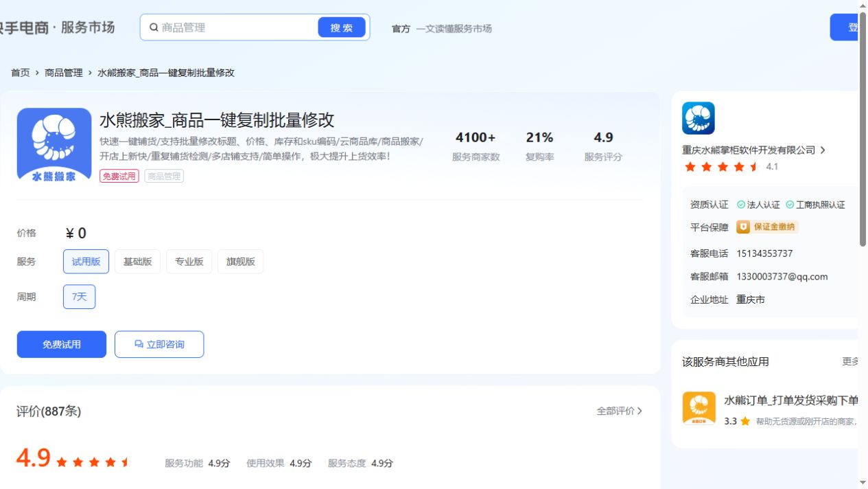
Task: Click the 重庆市 address value
Action: click(751, 299)
